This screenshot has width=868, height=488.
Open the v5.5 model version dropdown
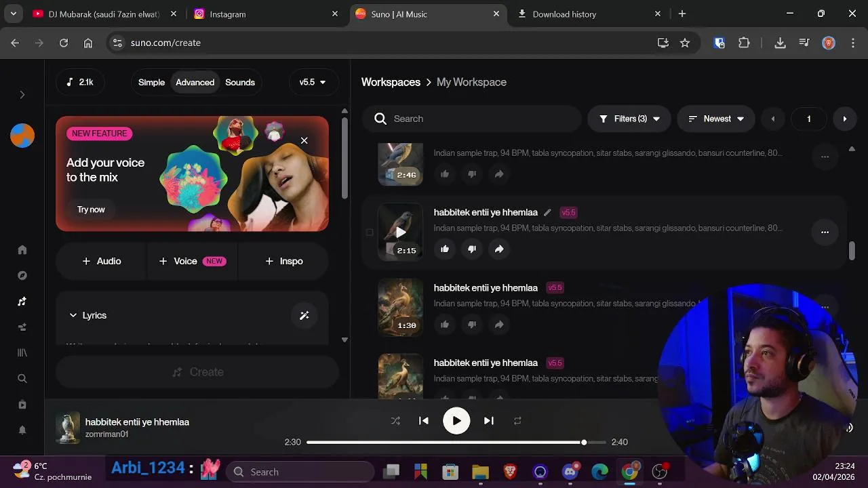click(x=313, y=82)
